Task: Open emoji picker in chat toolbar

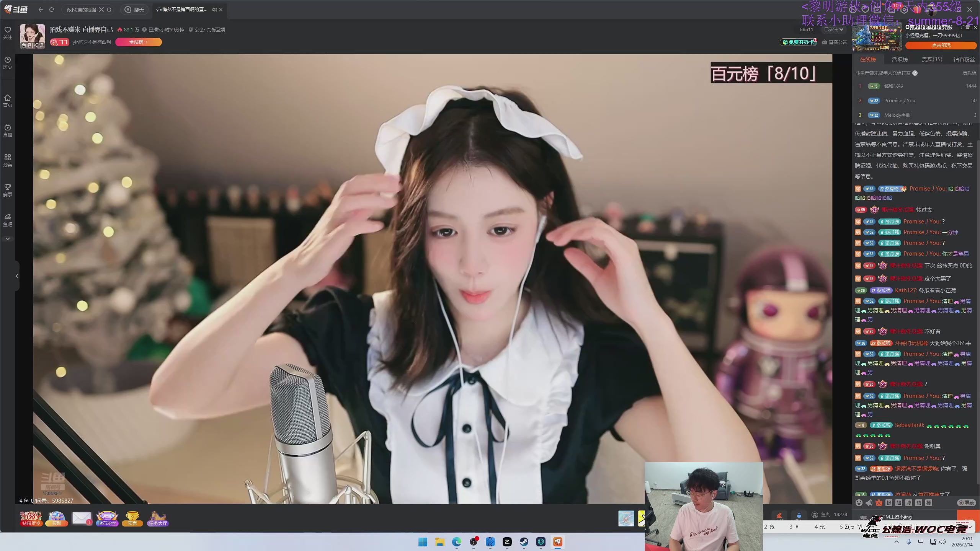Action: click(x=859, y=503)
